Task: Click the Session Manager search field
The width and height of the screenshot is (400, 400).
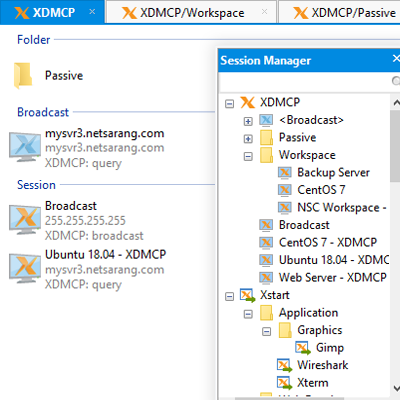Action: point(305,81)
